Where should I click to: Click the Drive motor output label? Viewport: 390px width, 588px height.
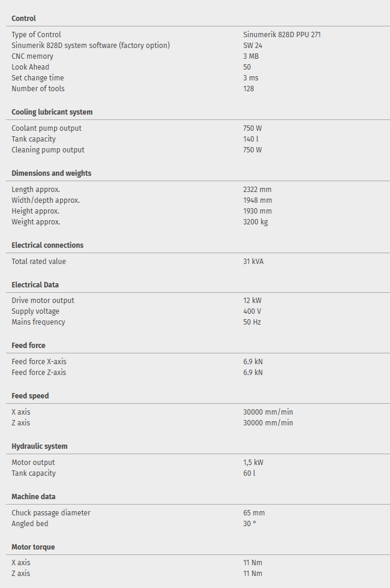coord(43,301)
